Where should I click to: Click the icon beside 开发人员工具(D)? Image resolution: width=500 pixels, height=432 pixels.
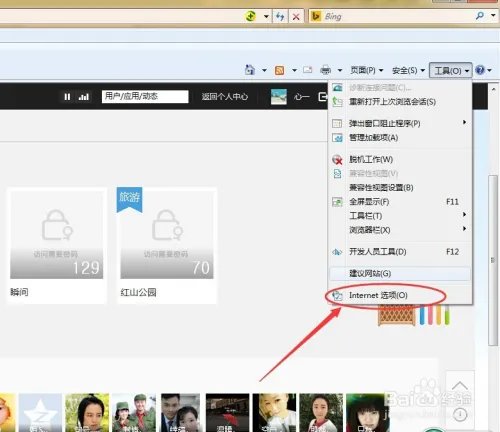click(x=337, y=252)
